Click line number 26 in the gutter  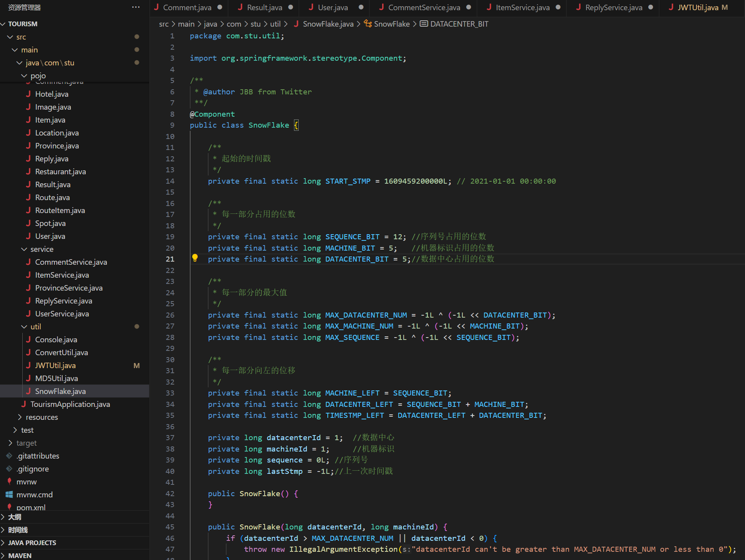tap(170, 315)
